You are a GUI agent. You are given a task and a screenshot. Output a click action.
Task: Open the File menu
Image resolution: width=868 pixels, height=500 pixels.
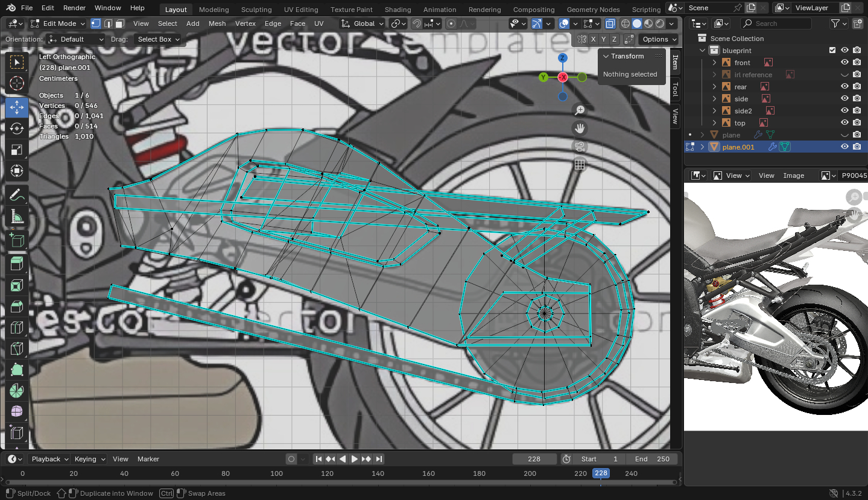[27, 8]
